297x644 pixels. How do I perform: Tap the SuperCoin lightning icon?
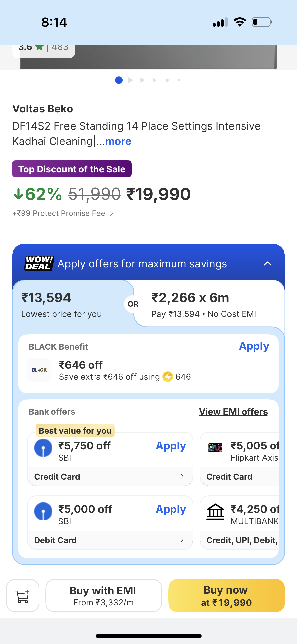(x=168, y=377)
